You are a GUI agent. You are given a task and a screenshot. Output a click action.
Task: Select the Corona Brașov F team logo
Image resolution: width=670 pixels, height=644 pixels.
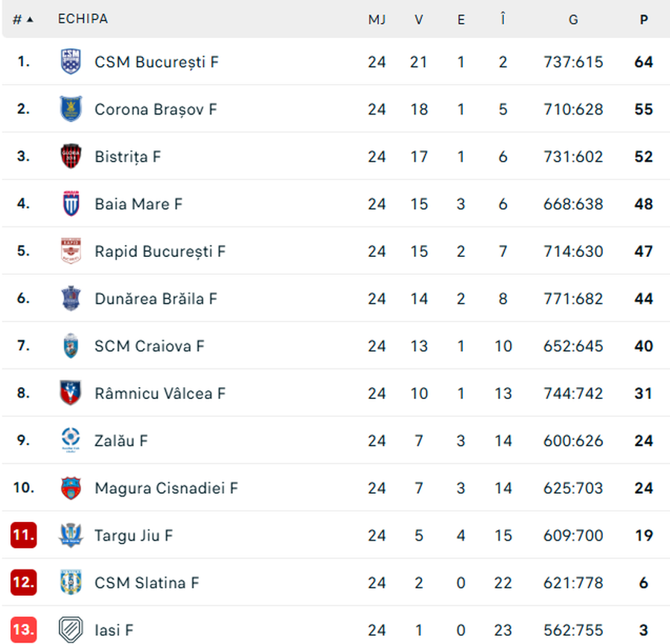pyautogui.click(x=71, y=109)
